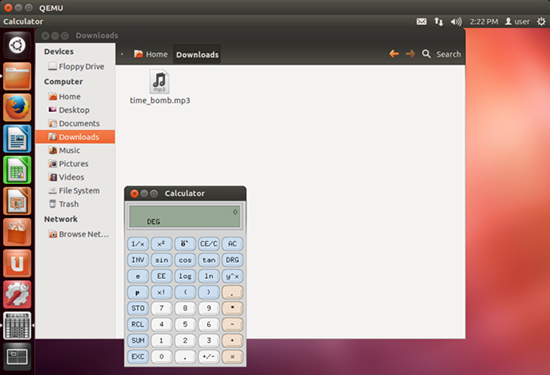Open the sound volume indicator menu
This screenshot has width=550, height=375.
tap(456, 22)
